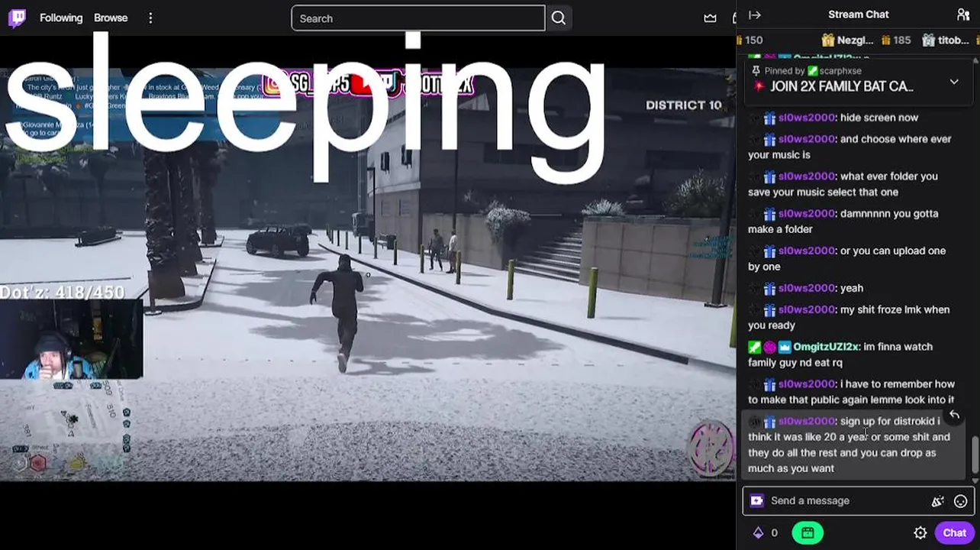Screen dimensions: 980x550
Task: Focus the Search input field
Action: (x=418, y=18)
